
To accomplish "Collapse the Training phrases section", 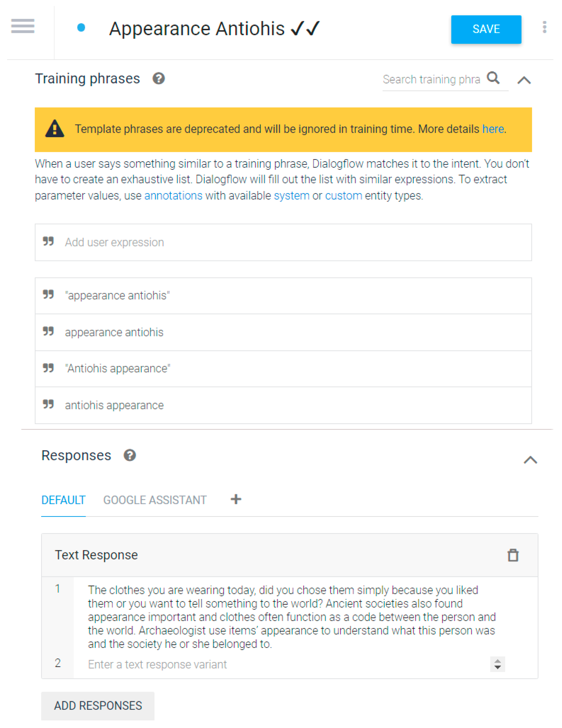I will tap(524, 80).
